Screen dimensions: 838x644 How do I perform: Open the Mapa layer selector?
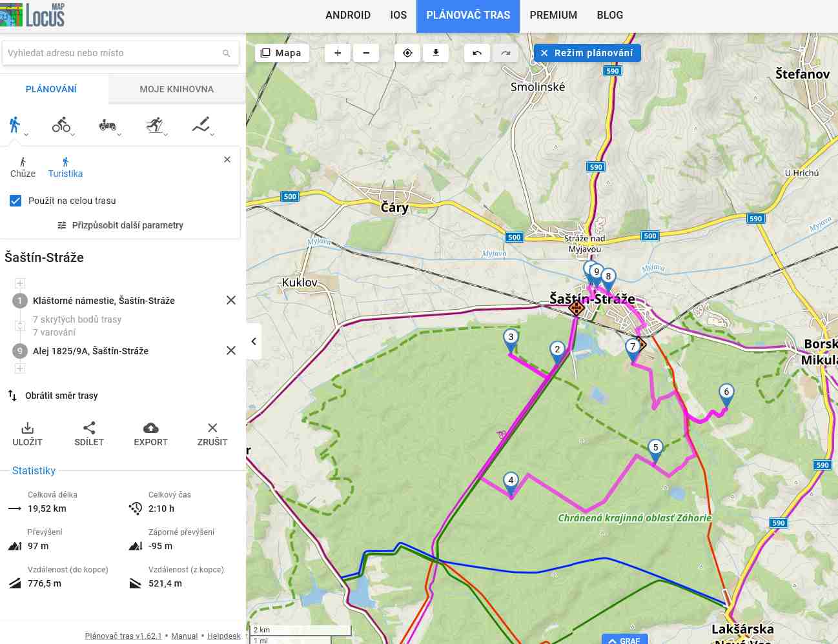[x=281, y=53]
